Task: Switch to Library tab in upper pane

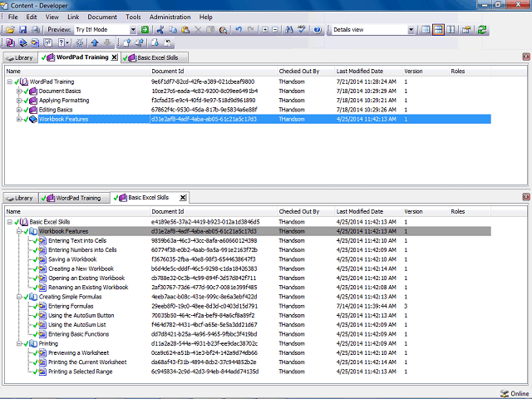Action: pyautogui.click(x=20, y=57)
